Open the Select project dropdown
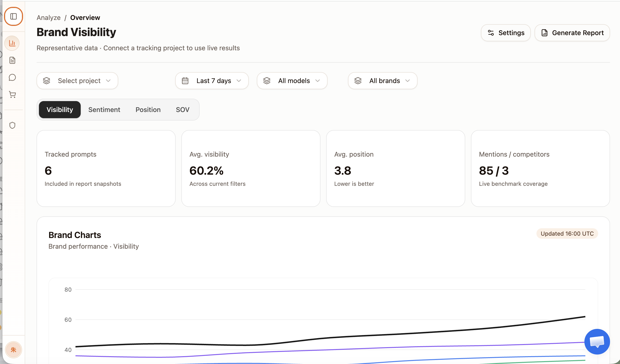620x364 pixels. 77,81
